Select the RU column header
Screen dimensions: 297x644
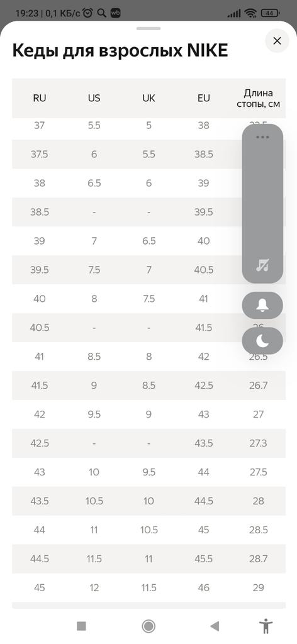40,98
